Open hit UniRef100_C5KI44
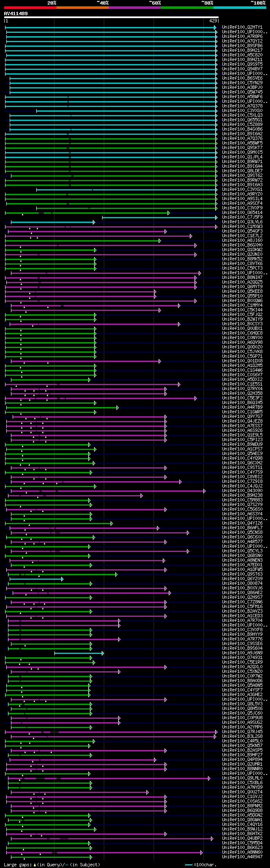The width and height of the screenshot is (270, 868). pos(242,310)
